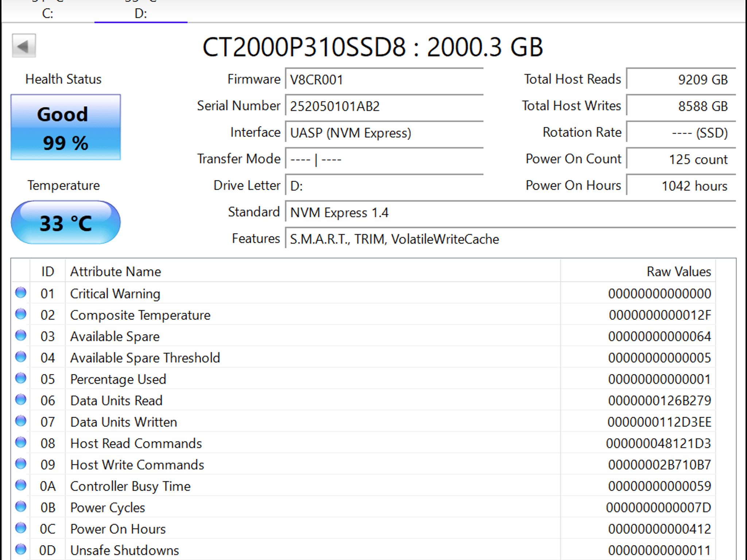Viewport: 747px width, 560px height.
Task: Click raw value 000000000012F
Action: point(660,315)
